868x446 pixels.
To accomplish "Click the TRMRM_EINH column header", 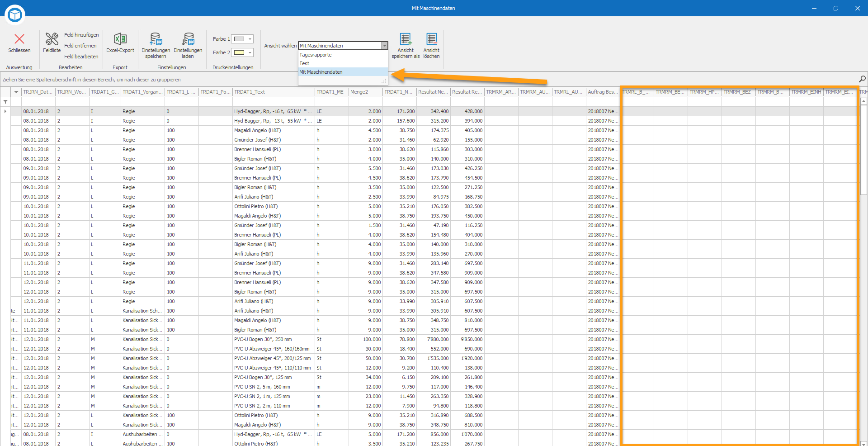I will [807, 92].
